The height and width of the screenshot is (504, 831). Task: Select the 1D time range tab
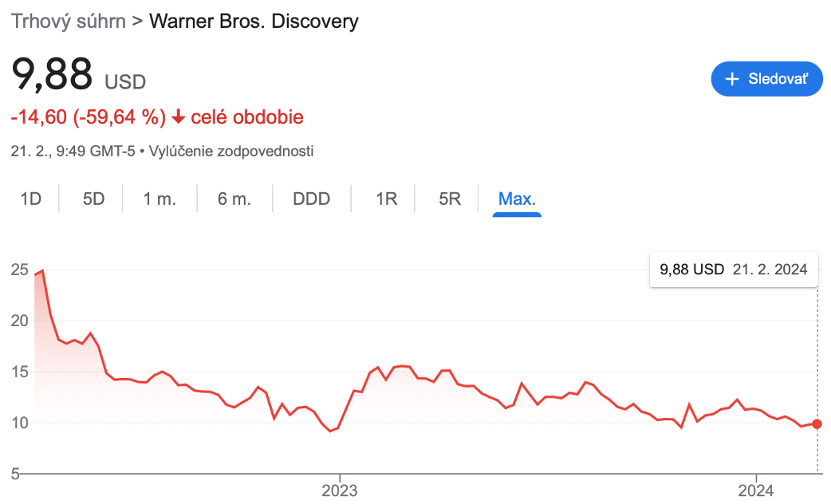pyautogui.click(x=30, y=199)
